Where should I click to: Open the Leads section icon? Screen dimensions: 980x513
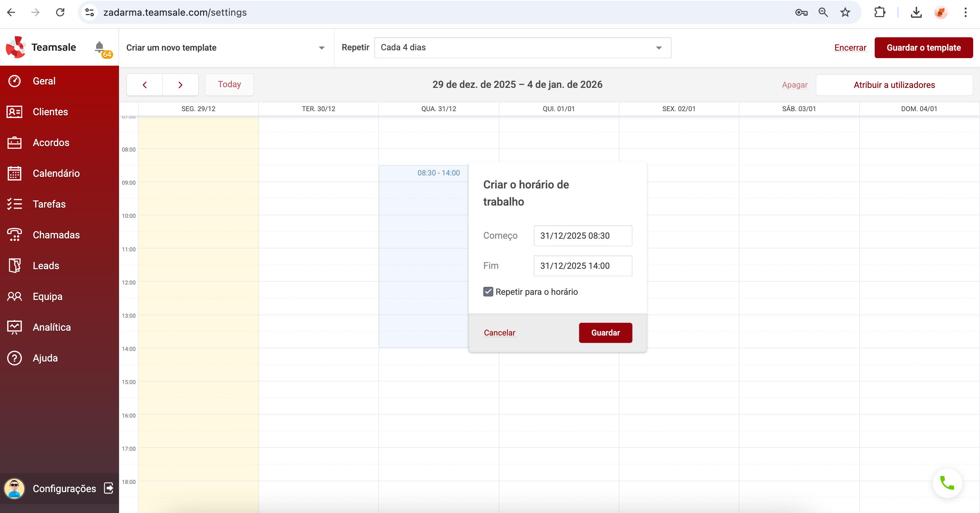[x=14, y=266]
